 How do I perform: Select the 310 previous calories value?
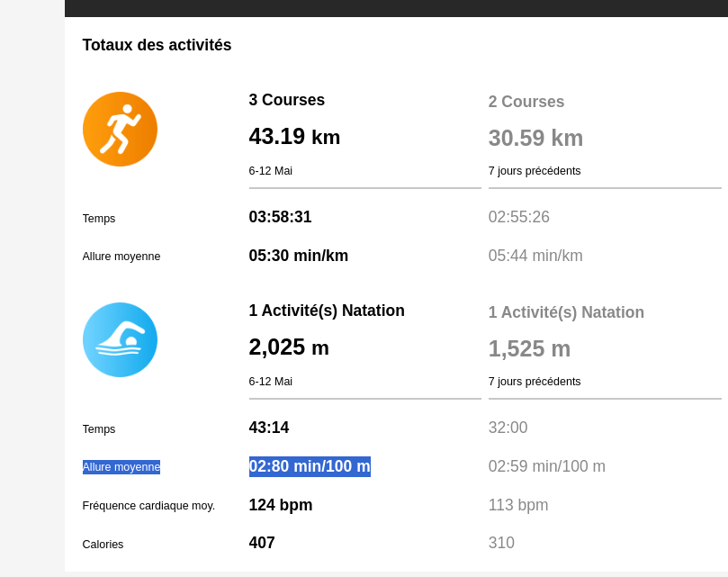[501, 543]
